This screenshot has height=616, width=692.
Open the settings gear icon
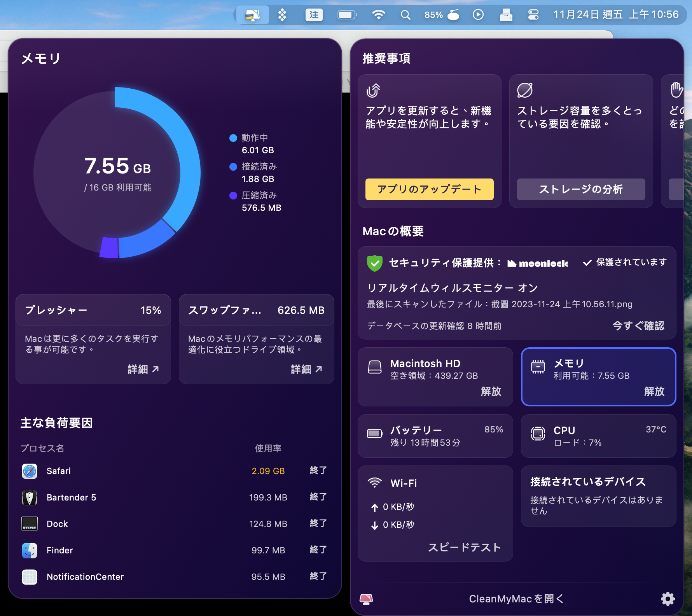click(668, 598)
